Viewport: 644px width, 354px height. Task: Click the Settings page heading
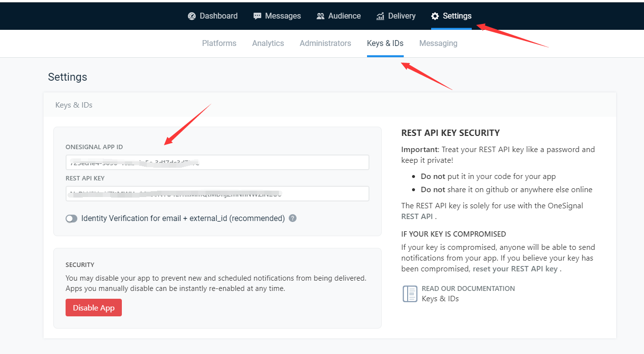[68, 77]
